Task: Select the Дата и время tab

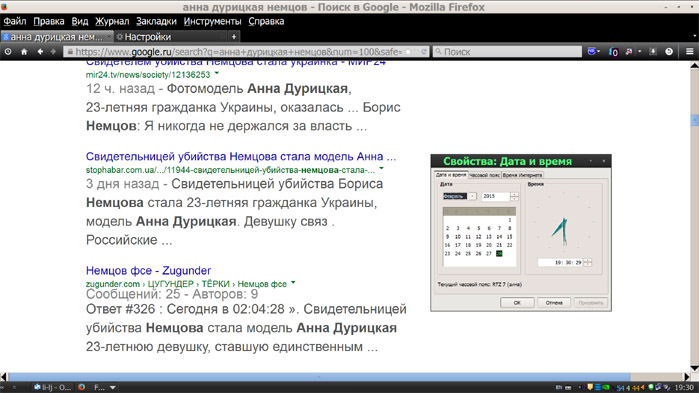Action: pos(451,175)
